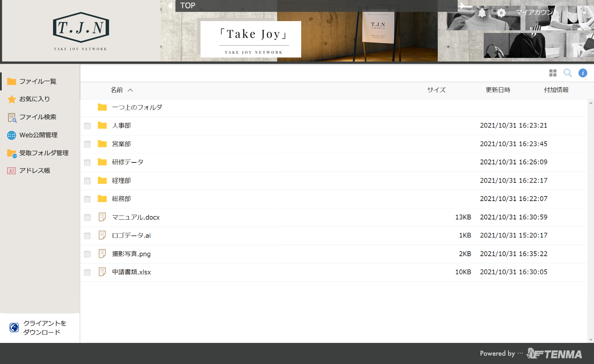This screenshot has height=364, width=594.
Task: Tick the 申請書類.xlsx checkbox
Action: tap(87, 273)
